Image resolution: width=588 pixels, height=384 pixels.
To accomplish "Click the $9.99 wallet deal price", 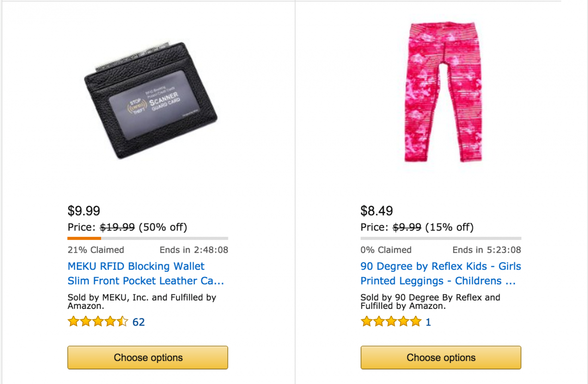I will pyautogui.click(x=84, y=211).
